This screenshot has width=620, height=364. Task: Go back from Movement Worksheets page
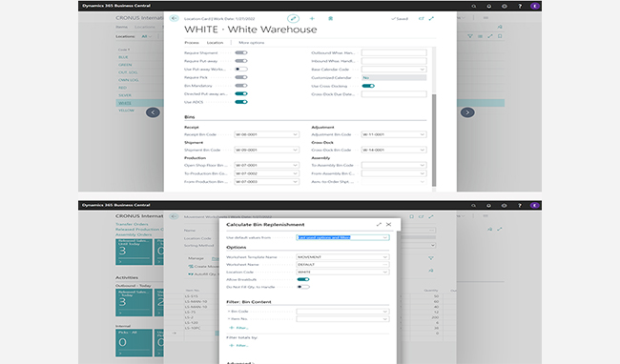[x=174, y=216]
